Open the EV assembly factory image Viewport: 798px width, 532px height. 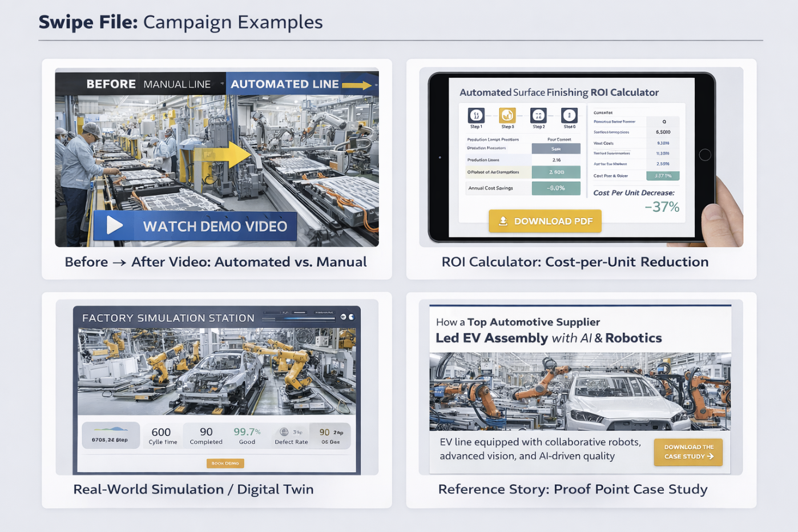tap(580, 391)
